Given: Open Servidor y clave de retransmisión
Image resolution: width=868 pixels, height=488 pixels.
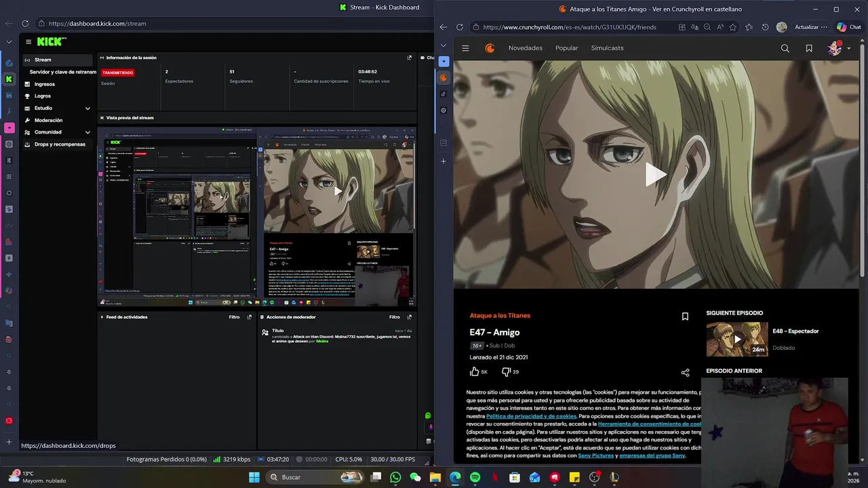Looking at the screenshot, I should coord(62,72).
